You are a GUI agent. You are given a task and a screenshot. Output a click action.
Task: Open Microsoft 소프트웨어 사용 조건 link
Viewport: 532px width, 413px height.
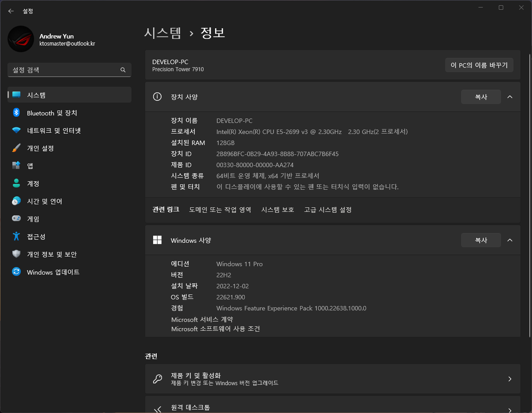[216, 329]
